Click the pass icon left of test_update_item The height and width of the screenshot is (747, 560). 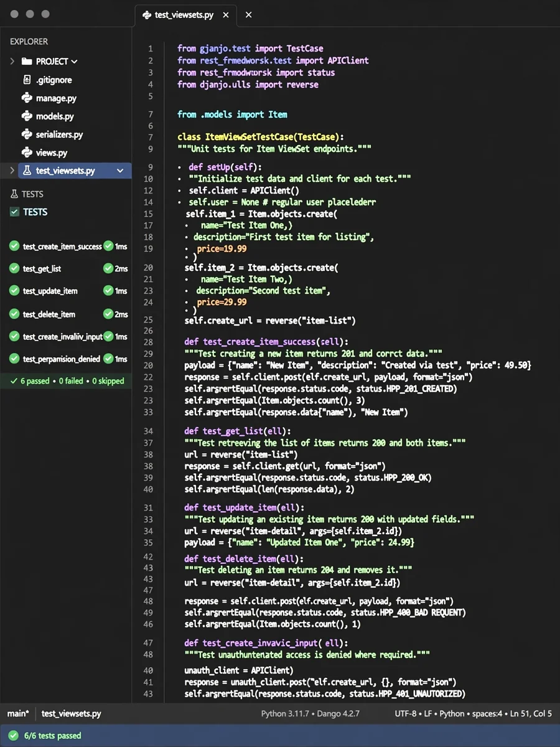[14, 291]
